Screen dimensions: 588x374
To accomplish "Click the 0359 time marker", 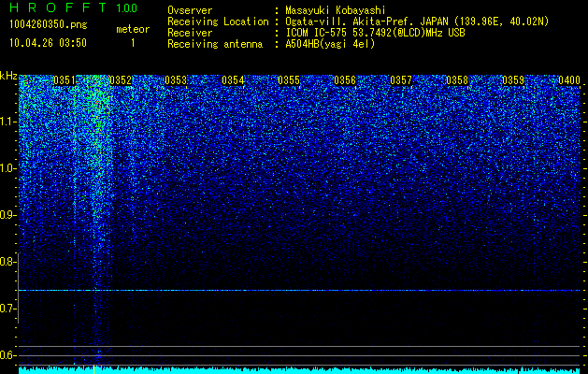I will pos(513,80).
